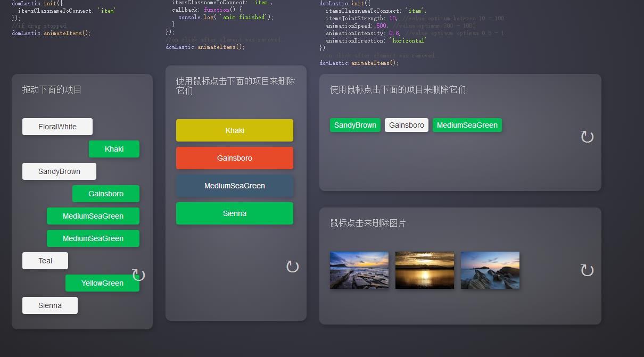Click the reload icon in the drag panel
Screen dimensions: 644x357
pyautogui.click(x=138, y=275)
